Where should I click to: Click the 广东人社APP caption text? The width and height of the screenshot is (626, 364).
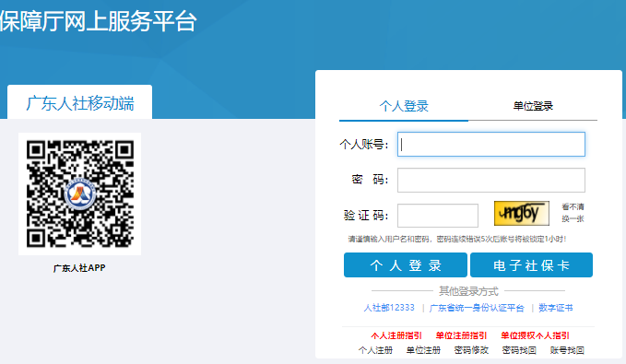[x=79, y=268]
